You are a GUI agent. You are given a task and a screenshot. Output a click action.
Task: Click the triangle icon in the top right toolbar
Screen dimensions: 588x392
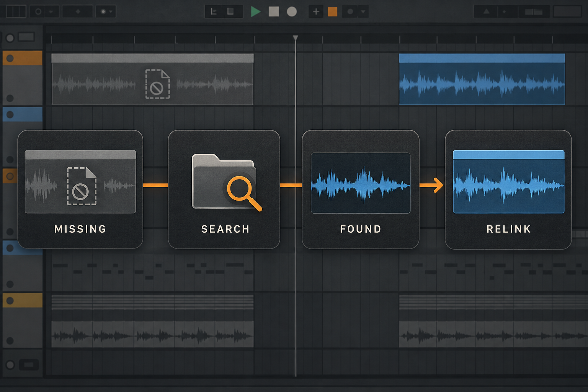(486, 12)
